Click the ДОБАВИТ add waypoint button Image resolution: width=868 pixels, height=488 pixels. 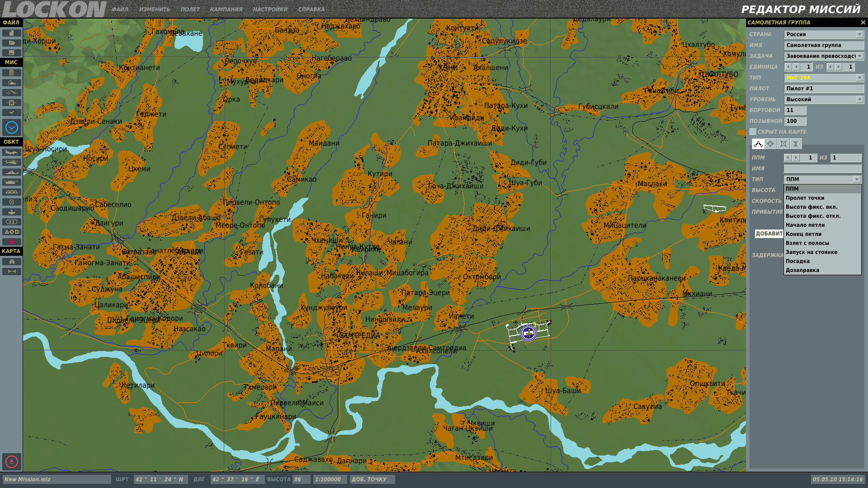(769, 234)
